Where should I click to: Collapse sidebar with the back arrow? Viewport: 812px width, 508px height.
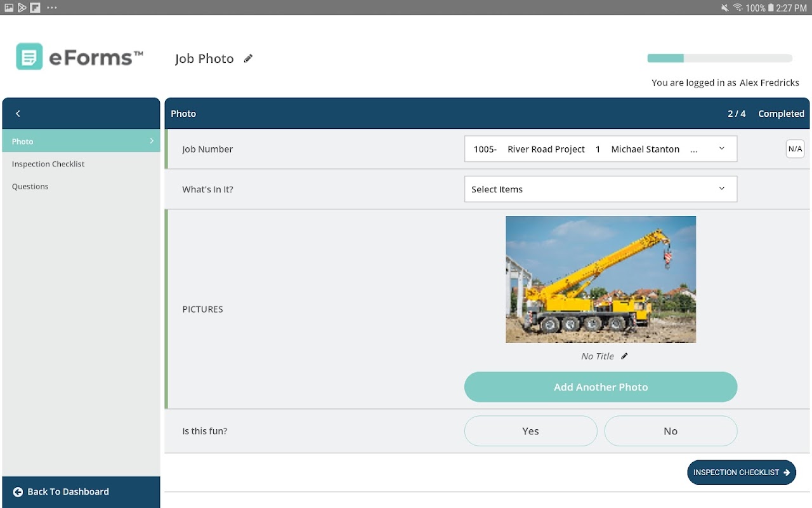(18, 114)
